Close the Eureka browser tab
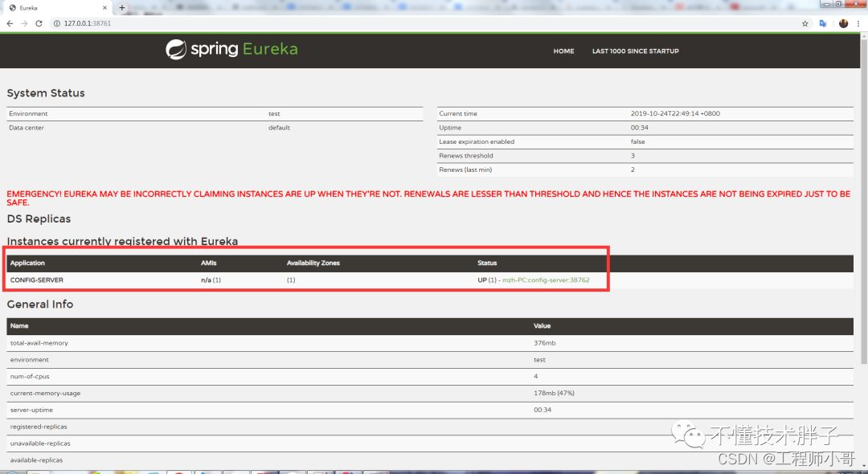Image resolution: width=868 pixels, height=474 pixels. click(104, 8)
